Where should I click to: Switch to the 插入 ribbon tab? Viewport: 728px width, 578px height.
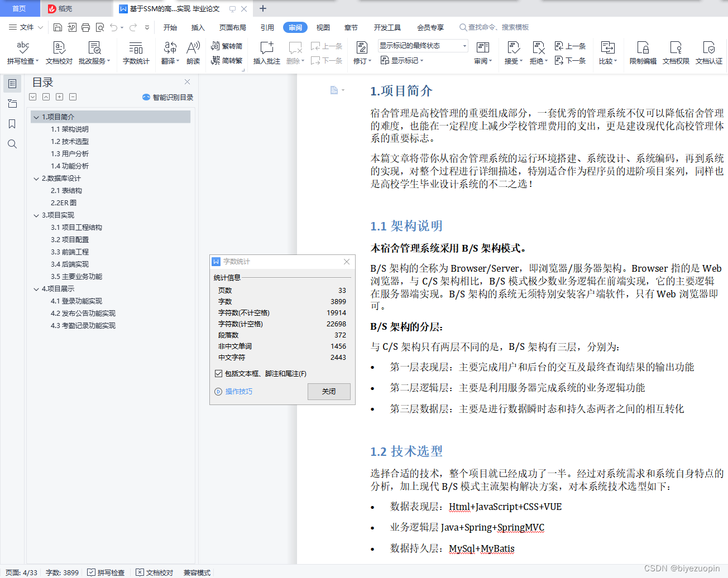coord(198,27)
